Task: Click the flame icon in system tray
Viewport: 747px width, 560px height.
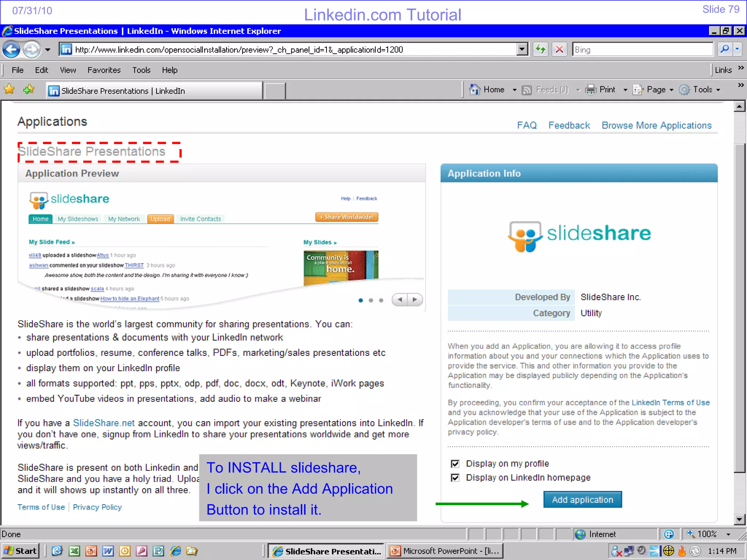Action: coord(681,551)
